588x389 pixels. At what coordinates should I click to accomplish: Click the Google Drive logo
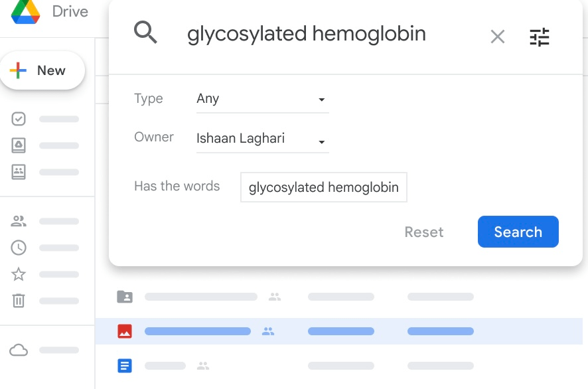click(25, 11)
